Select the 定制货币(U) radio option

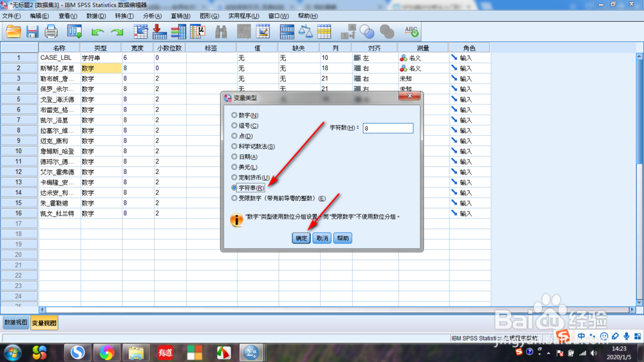(x=251, y=178)
